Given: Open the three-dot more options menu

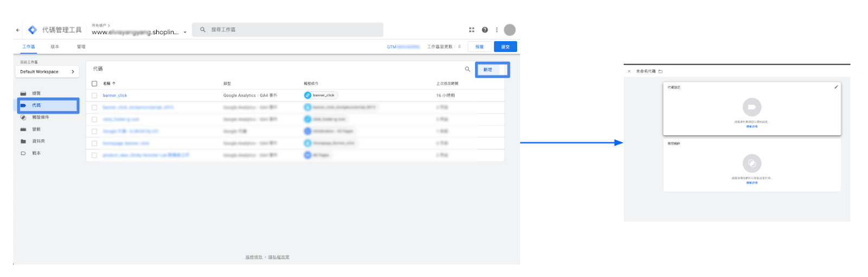Looking at the screenshot, I should pyautogui.click(x=496, y=30).
